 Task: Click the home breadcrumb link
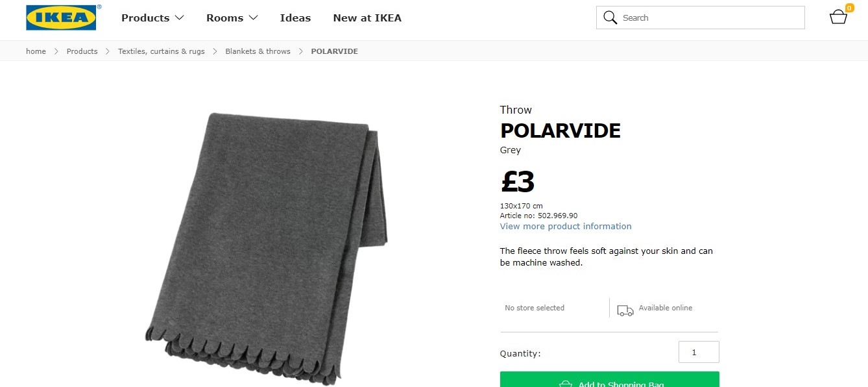point(36,51)
